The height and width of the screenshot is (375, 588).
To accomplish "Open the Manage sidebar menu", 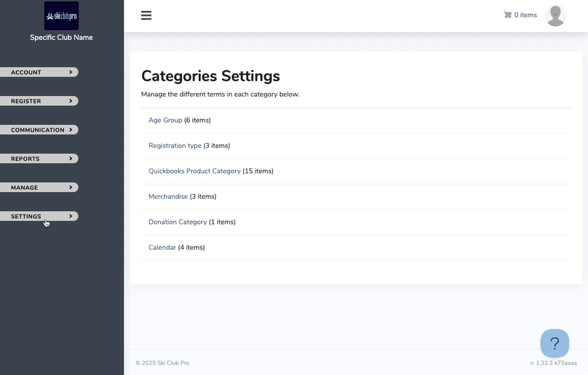I will (39, 188).
